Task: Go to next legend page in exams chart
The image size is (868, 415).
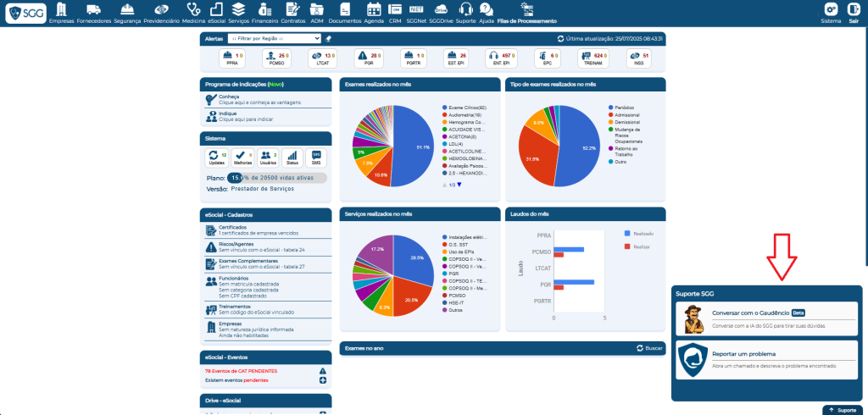Action: coord(459,185)
